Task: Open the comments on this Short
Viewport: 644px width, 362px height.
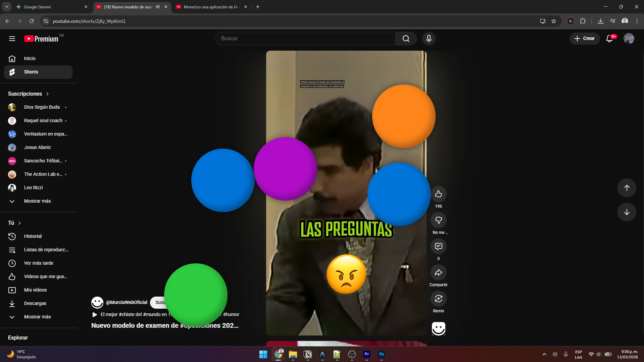Action: 438,246
